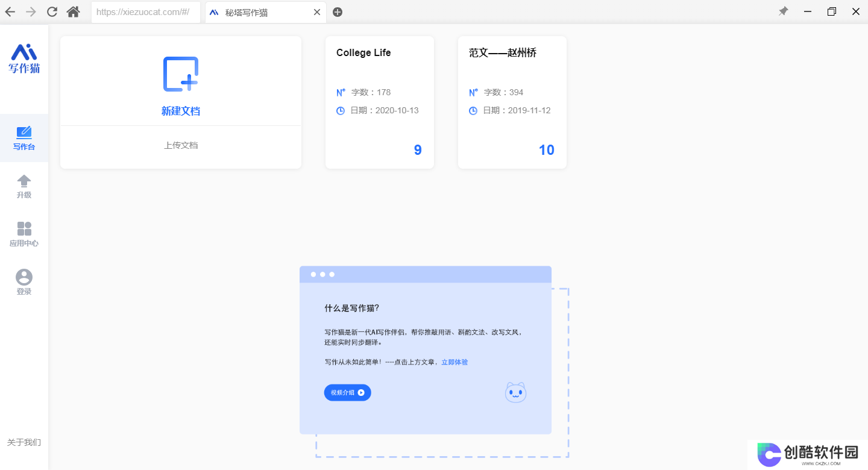Click the 什么是写作猫? heading

(352, 308)
